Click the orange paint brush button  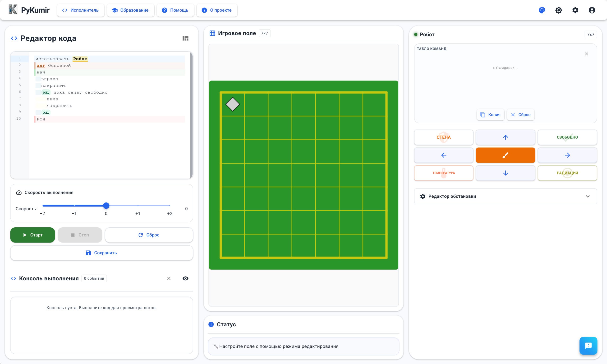pos(505,155)
